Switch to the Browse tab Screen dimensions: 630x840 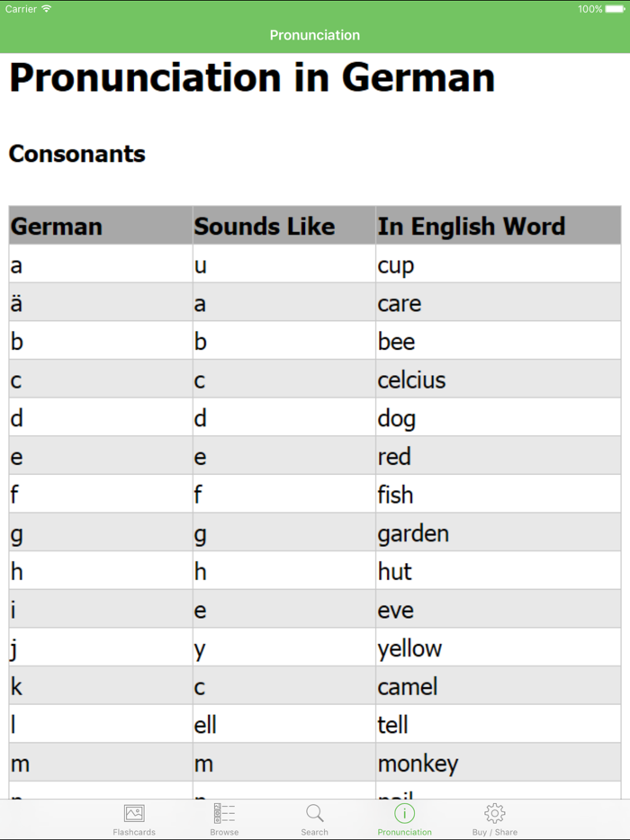tap(224, 818)
